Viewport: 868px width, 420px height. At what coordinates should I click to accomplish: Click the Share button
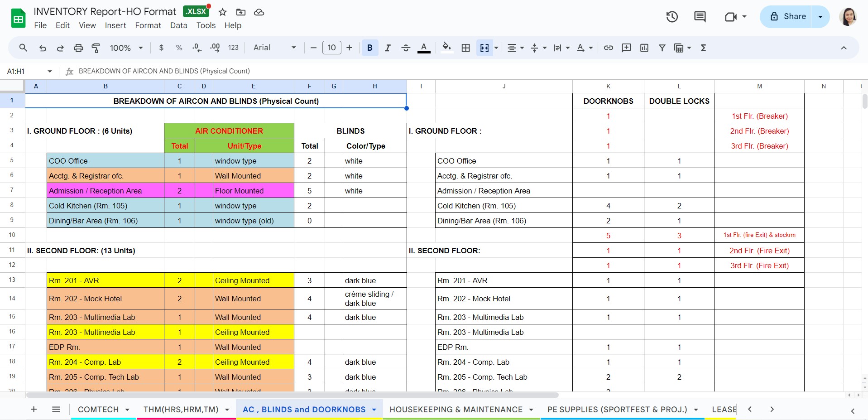point(785,17)
